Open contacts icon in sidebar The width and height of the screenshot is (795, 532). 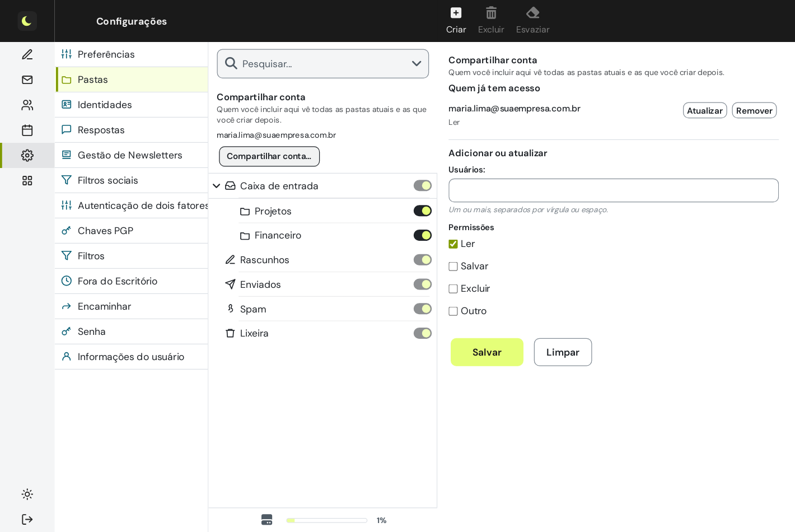click(x=27, y=105)
